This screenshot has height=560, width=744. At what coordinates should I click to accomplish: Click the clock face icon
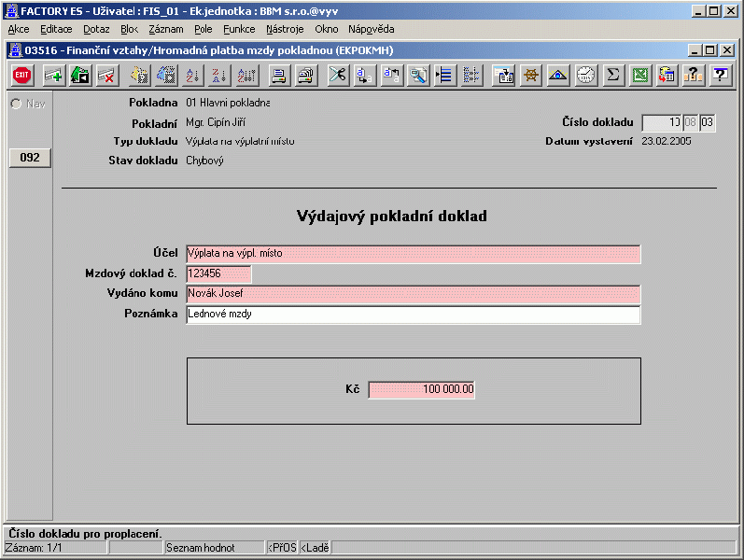585,75
